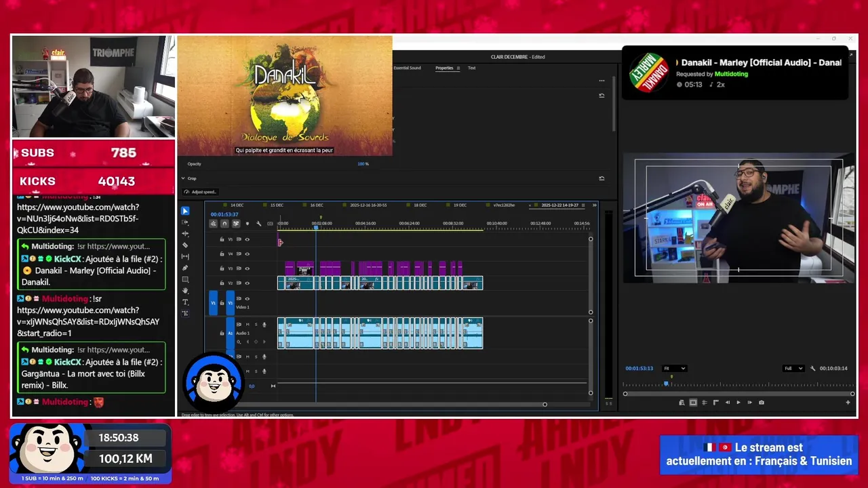
Task: Click the V1 source patching button
Action: [213, 302]
